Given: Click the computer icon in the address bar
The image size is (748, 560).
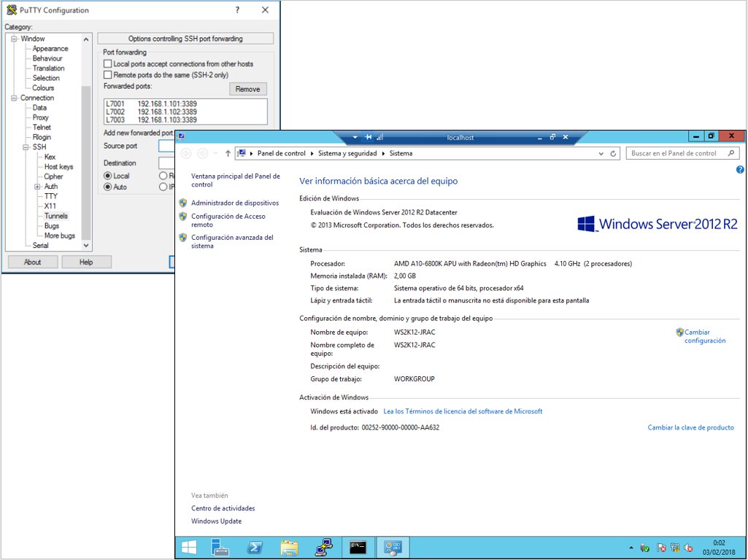Looking at the screenshot, I should click(x=242, y=153).
